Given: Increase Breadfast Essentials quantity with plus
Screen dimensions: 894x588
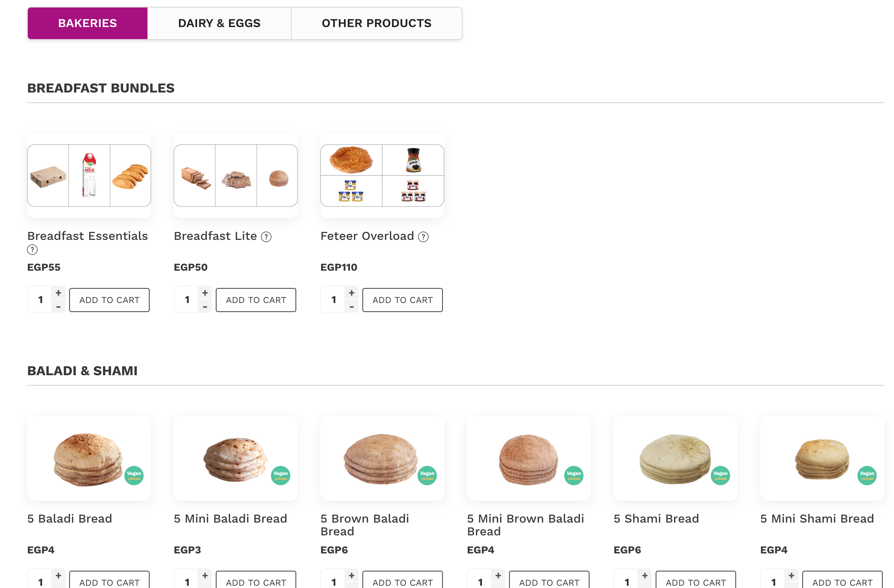Looking at the screenshot, I should tap(58, 293).
